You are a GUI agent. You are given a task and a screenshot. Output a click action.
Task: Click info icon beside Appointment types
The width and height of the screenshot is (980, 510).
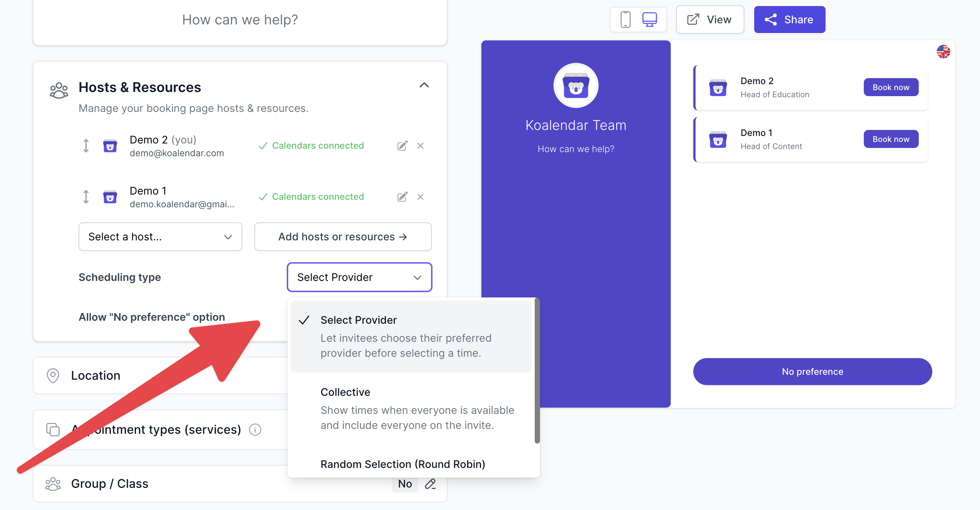point(255,429)
